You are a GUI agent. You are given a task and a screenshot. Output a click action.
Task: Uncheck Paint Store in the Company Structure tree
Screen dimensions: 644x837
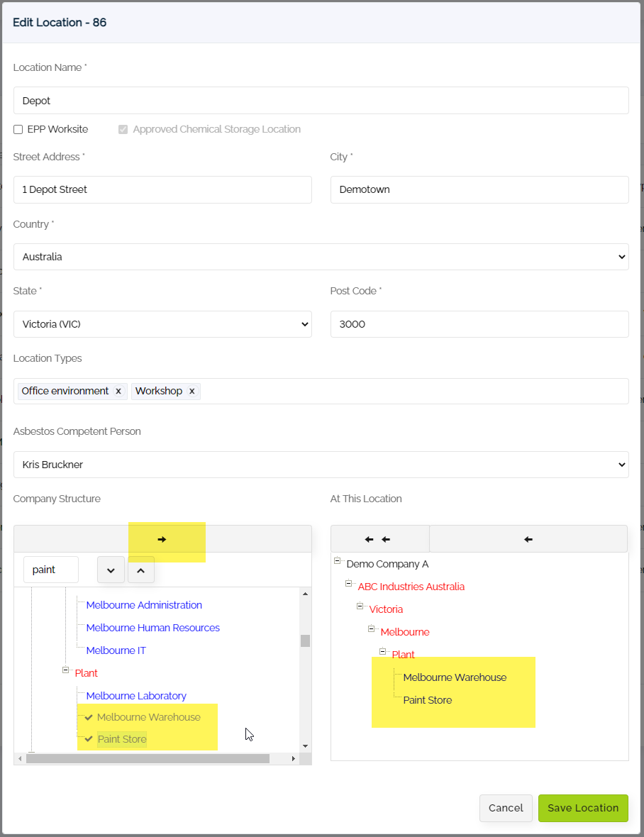coord(88,739)
